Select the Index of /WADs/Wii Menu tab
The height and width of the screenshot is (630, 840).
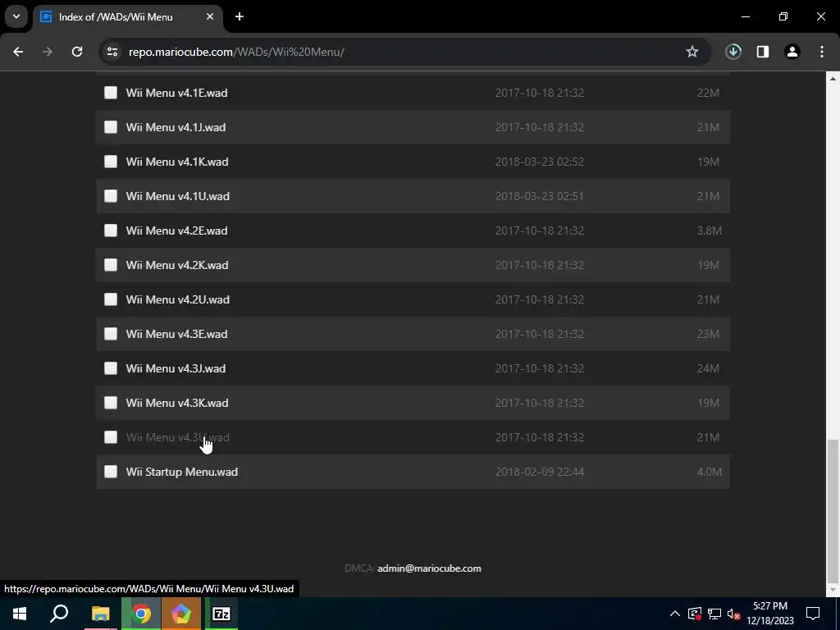[127, 16]
